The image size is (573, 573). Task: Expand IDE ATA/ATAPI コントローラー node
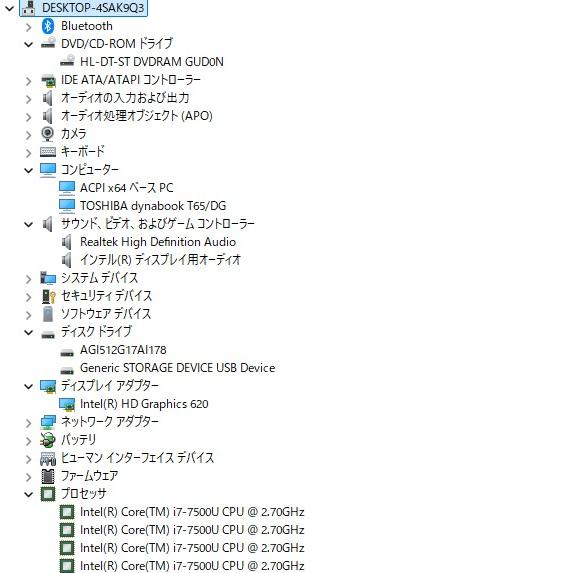pyautogui.click(x=29, y=81)
